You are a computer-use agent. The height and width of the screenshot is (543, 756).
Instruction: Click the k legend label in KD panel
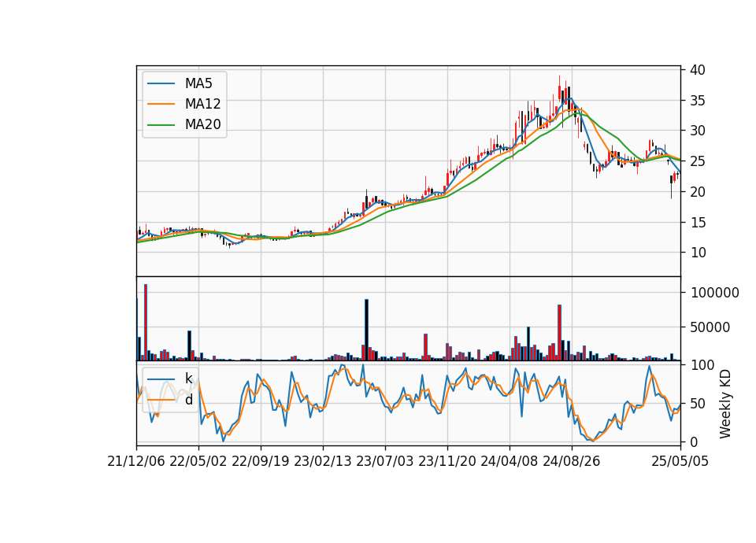(188, 379)
